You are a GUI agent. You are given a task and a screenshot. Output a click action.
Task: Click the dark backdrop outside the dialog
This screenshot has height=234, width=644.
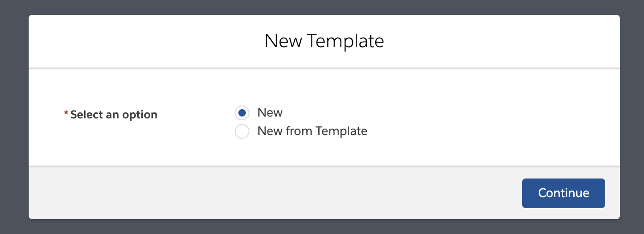click(14, 116)
